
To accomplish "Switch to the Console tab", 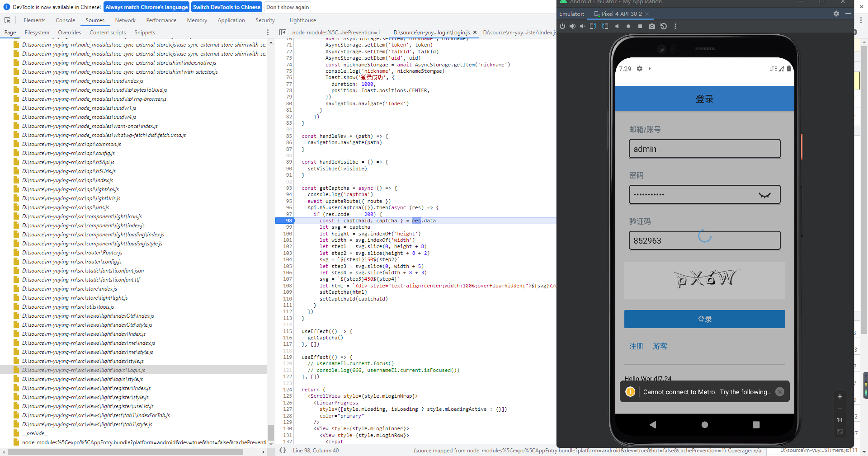I will coord(66,20).
